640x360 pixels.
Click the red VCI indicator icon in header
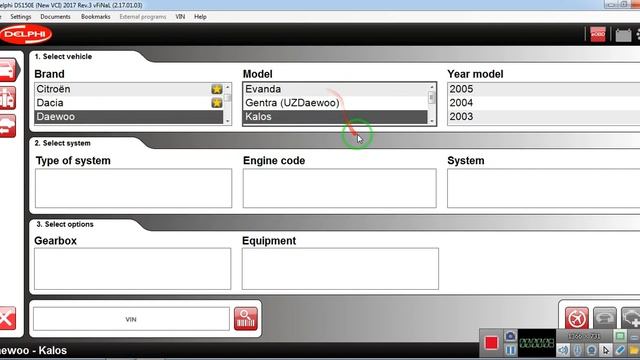coord(598,35)
